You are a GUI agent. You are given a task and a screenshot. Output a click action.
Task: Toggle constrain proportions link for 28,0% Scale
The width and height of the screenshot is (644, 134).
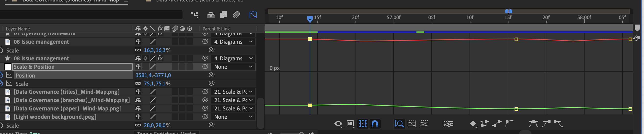click(x=138, y=125)
